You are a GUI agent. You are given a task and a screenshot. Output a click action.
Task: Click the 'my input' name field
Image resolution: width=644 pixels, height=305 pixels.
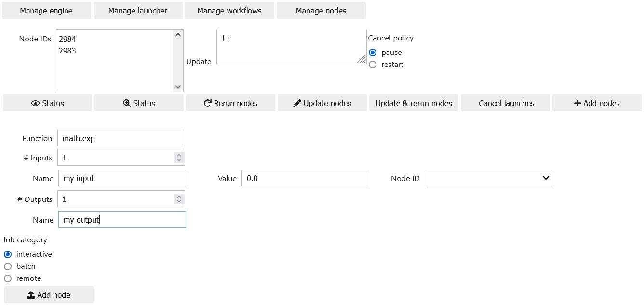(122, 178)
